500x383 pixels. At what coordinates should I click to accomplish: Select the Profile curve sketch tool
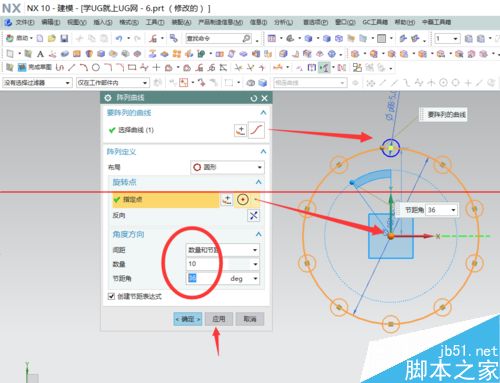pyautogui.click(x=60, y=68)
